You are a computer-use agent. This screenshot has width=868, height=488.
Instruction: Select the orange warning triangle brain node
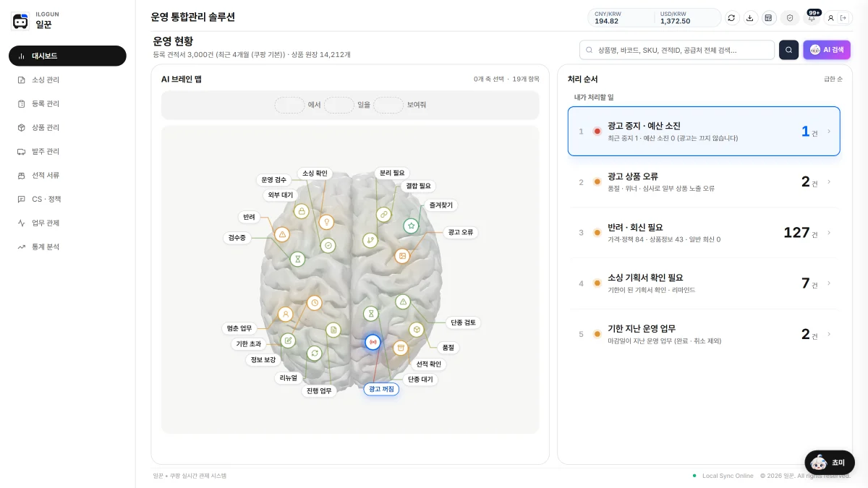coord(283,234)
